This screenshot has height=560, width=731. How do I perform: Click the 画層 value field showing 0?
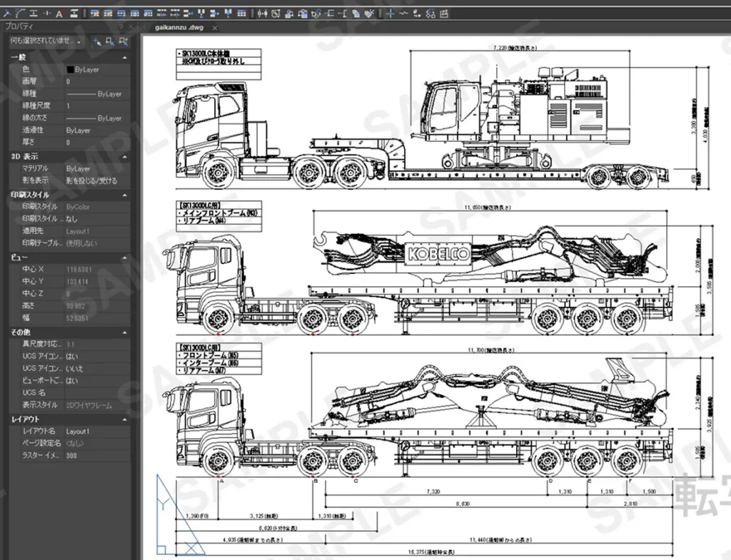(97, 81)
